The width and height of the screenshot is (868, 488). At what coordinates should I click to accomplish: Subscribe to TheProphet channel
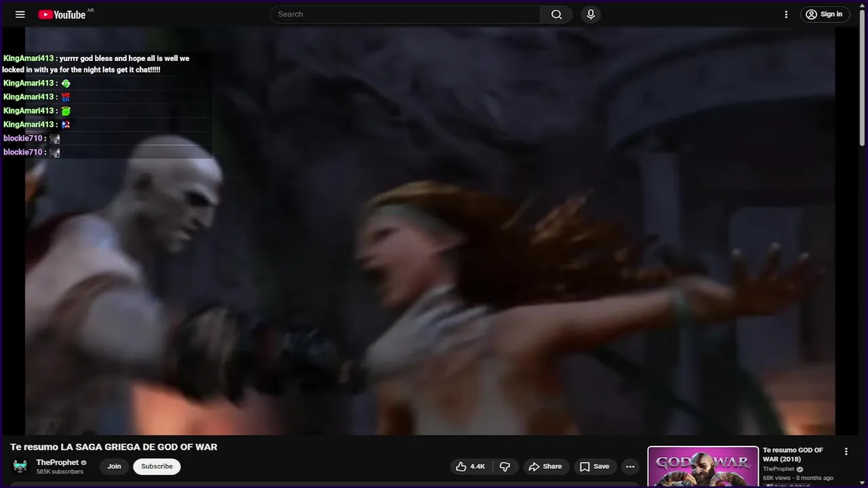[x=157, y=466]
